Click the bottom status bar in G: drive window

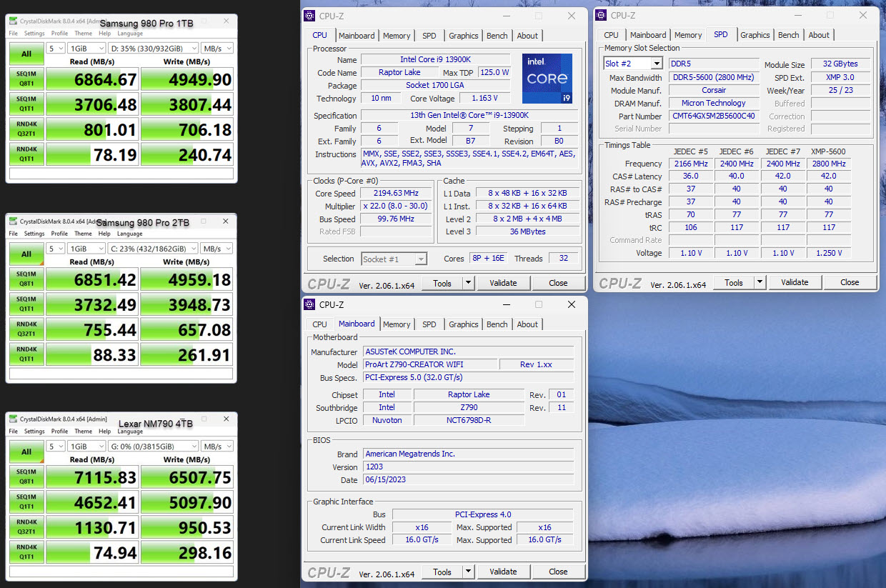121,572
